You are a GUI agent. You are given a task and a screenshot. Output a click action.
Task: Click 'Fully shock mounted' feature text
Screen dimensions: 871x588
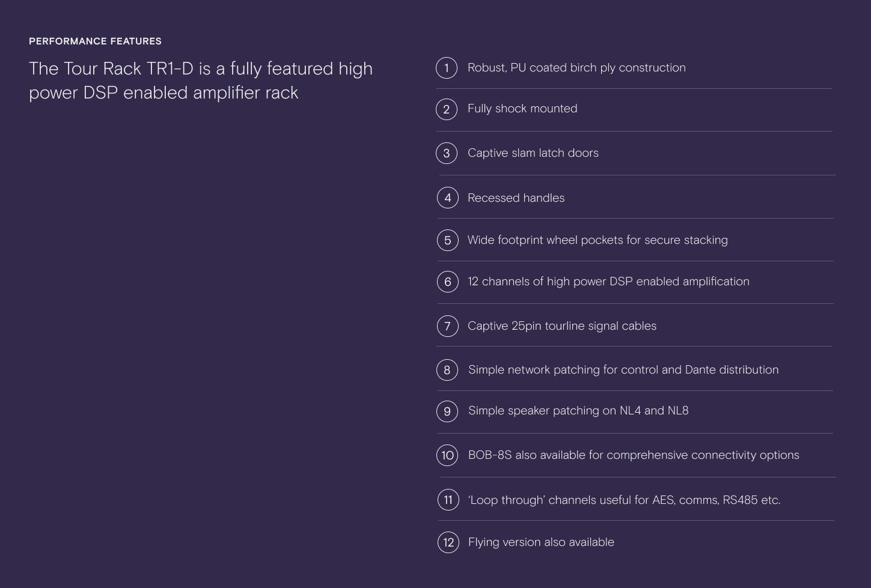pyautogui.click(x=522, y=109)
